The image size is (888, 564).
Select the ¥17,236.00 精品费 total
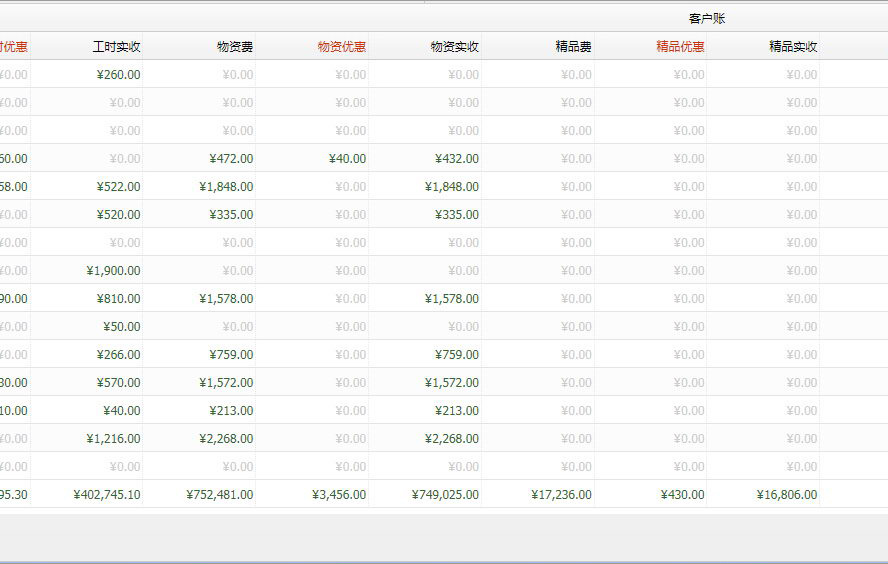click(561, 495)
